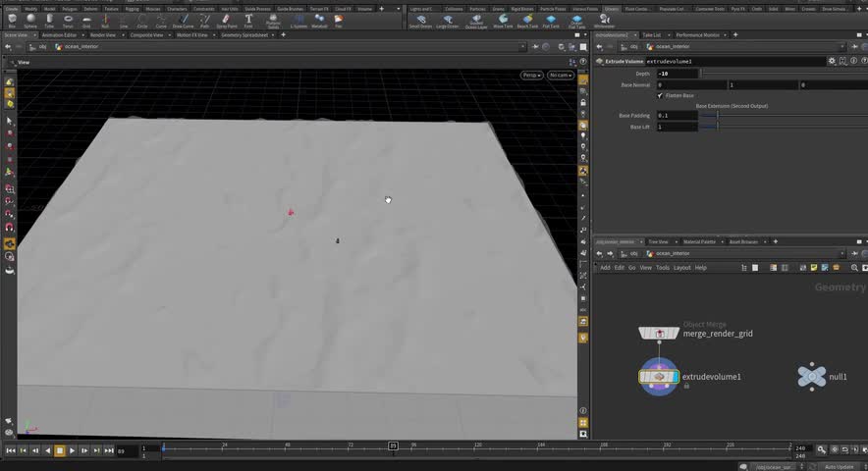Select the Metaball shelf tool
The width and height of the screenshot is (868, 471).
point(319,21)
